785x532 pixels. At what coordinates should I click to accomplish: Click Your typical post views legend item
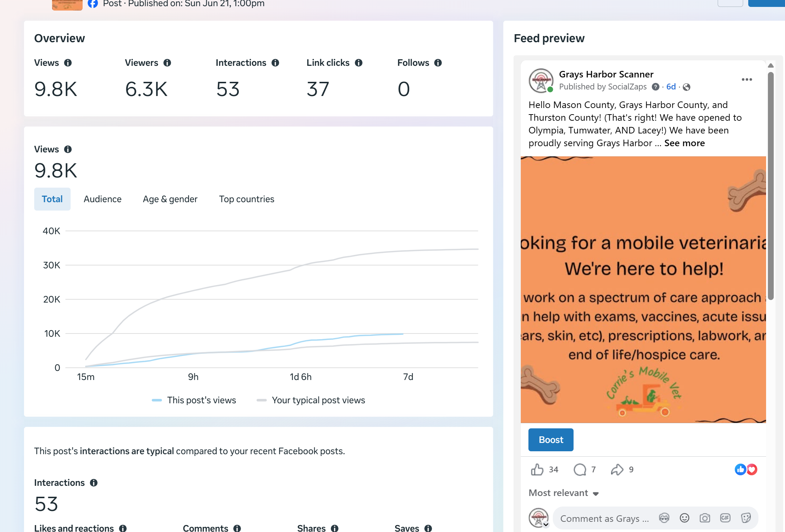coord(311,400)
